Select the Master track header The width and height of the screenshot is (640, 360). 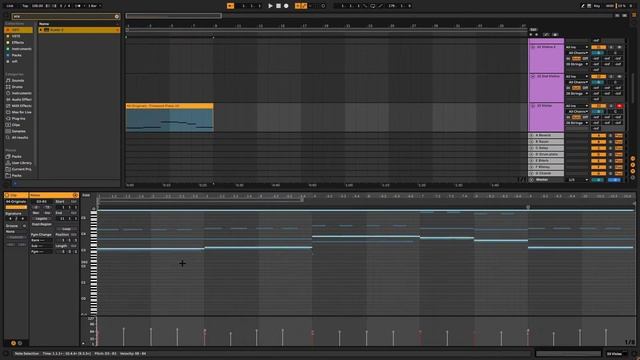tap(546, 180)
